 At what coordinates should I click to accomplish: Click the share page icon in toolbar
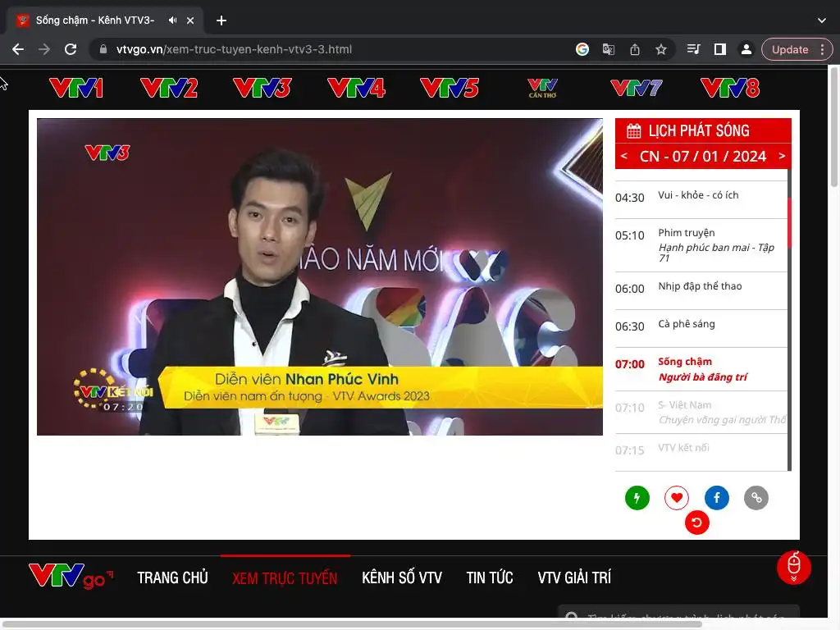click(x=635, y=49)
